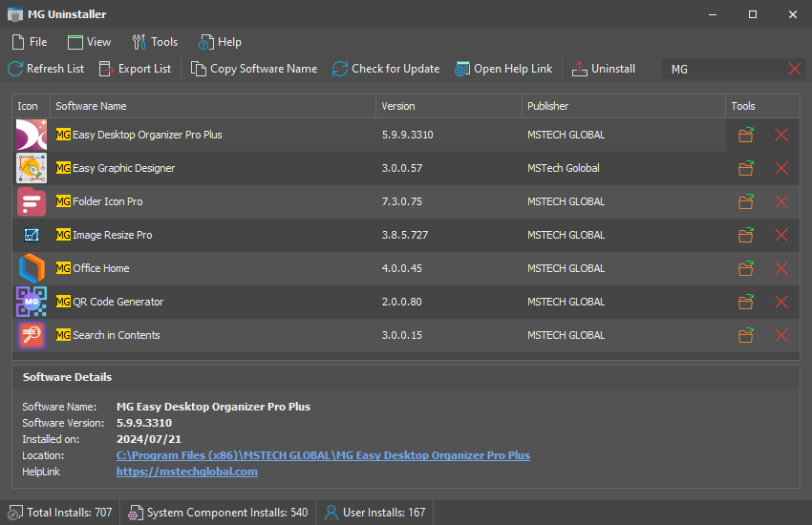The height and width of the screenshot is (525, 812).
Task: Open the Help menu
Action: pos(221,42)
